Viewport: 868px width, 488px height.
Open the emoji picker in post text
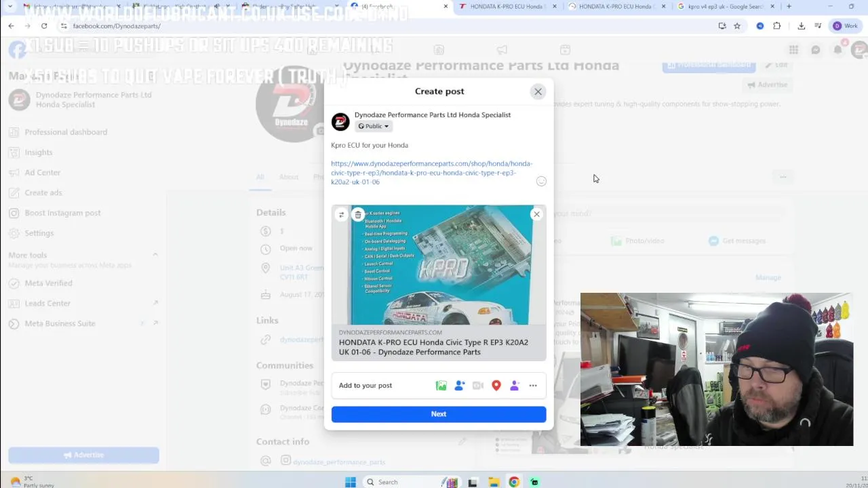coord(541,181)
